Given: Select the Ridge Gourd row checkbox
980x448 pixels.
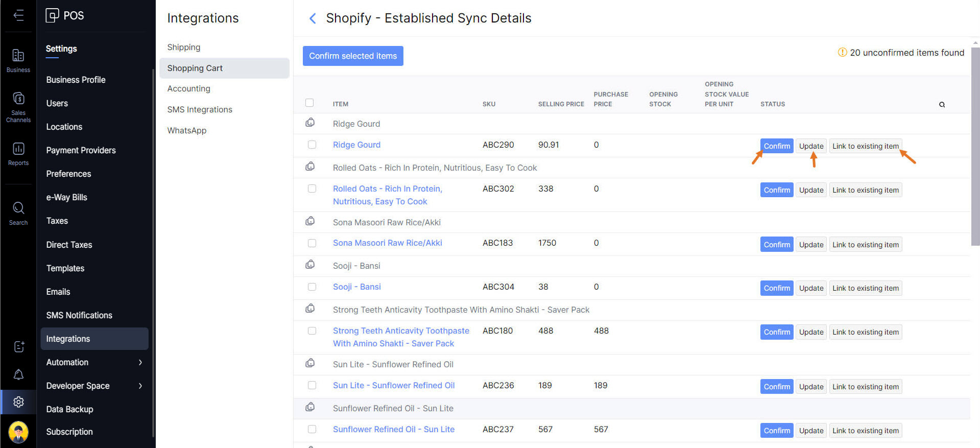Looking at the screenshot, I should click(312, 145).
